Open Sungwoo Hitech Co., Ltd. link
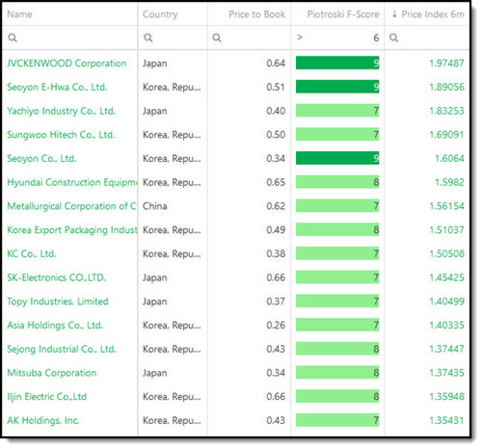Screen dimensions: 482x448 (x=61, y=135)
